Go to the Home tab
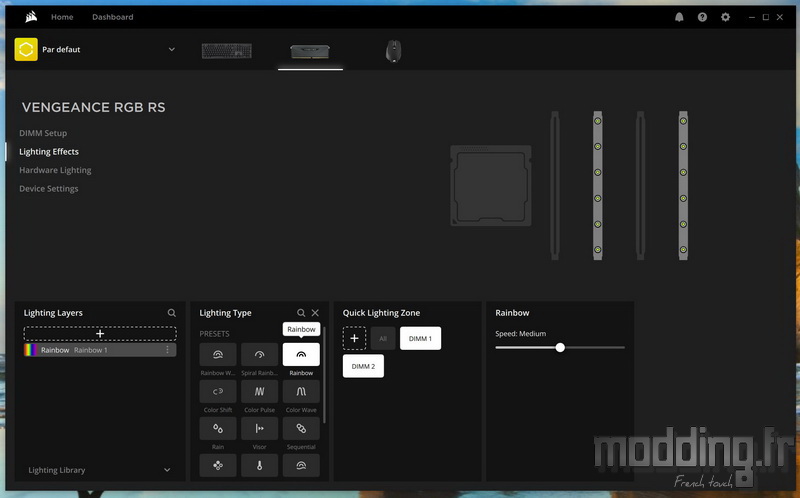This screenshot has width=800, height=498. coord(62,17)
